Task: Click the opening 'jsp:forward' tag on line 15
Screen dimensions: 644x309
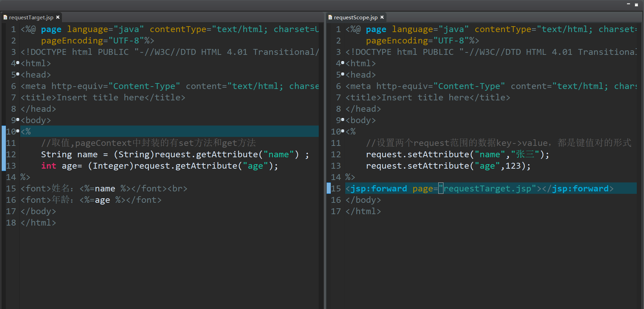Action: 379,188
